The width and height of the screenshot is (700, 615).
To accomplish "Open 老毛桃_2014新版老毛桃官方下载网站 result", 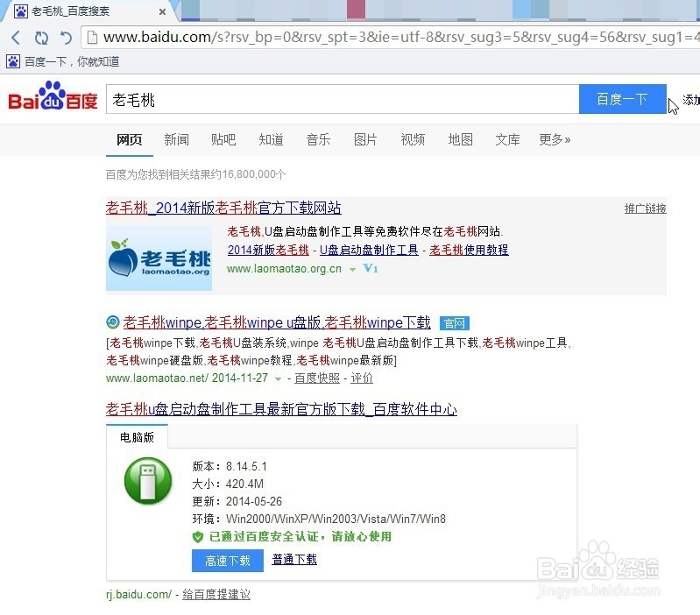I will coord(223,208).
